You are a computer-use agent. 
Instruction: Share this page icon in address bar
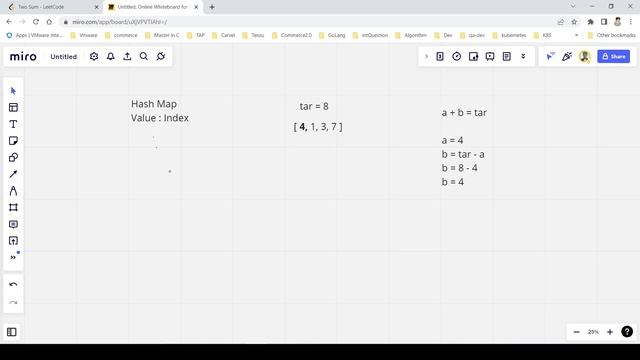pos(560,22)
